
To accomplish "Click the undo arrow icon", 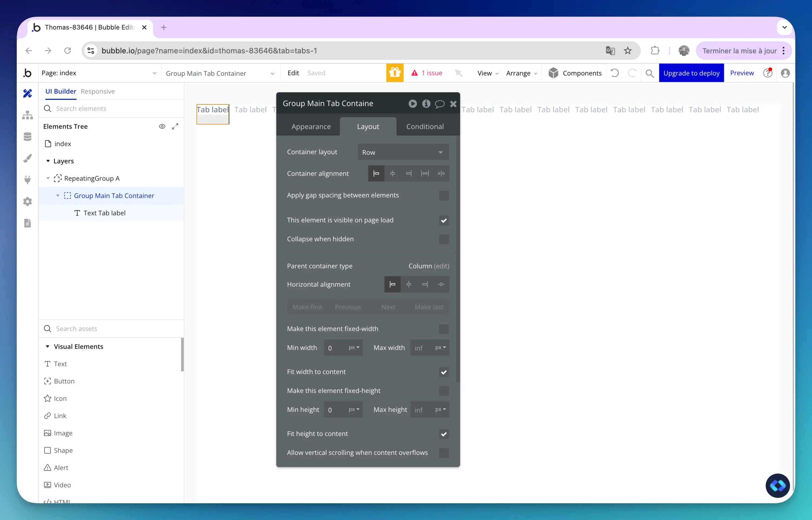I will pos(615,73).
